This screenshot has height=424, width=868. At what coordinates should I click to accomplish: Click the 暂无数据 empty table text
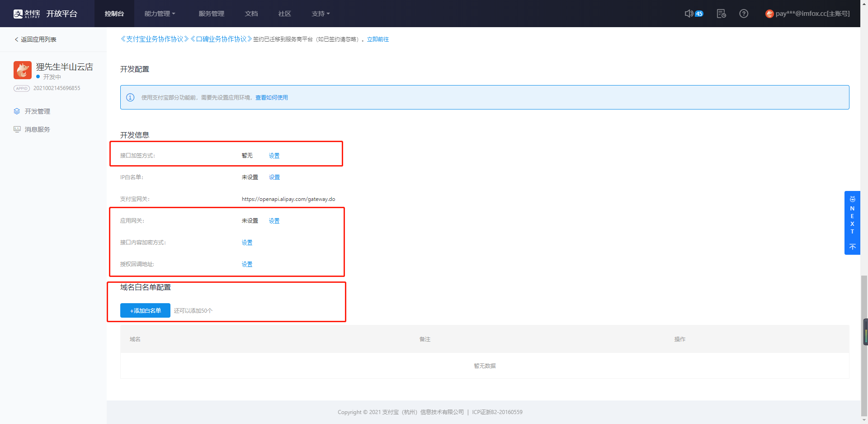point(485,366)
